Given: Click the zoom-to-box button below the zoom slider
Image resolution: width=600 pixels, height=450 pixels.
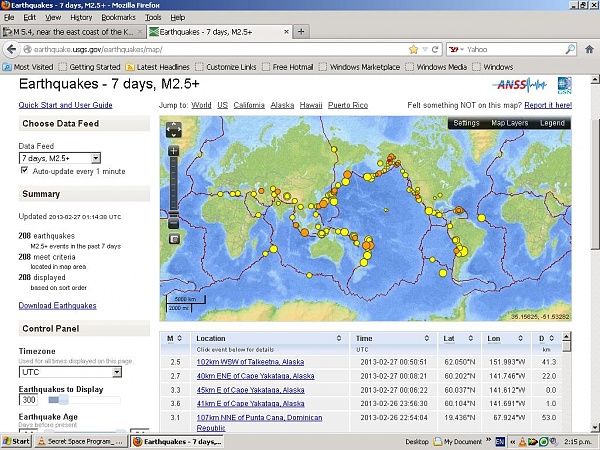Looking at the screenshot, I should (x=174, y=238).
